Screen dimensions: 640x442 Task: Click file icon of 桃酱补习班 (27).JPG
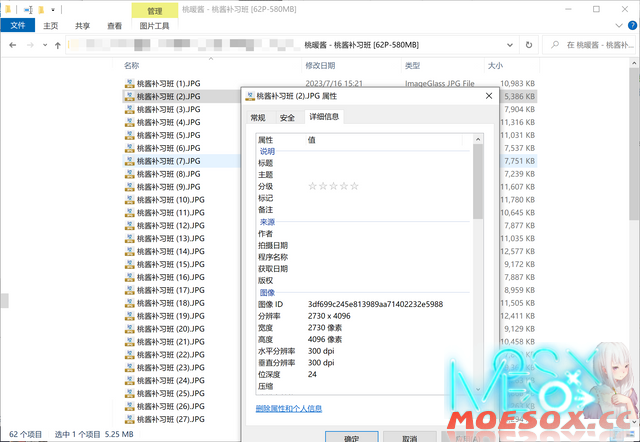pyautogui.click(x=129, y=419)
